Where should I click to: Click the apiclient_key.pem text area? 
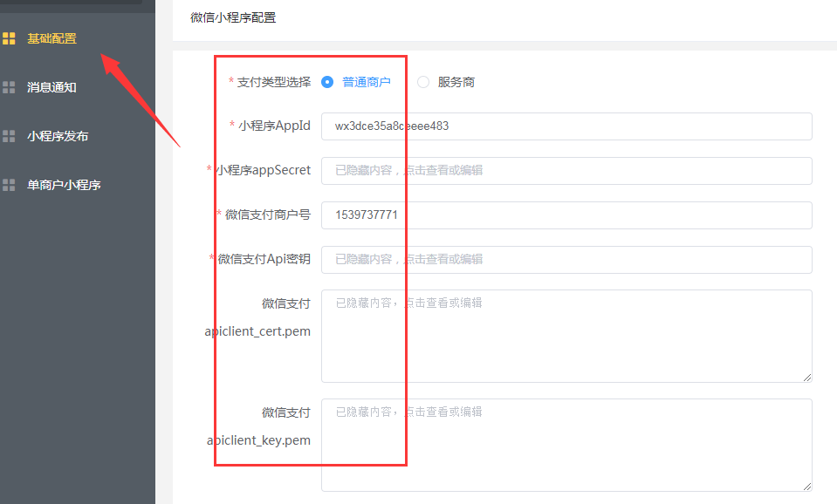[x=566, y=445]
